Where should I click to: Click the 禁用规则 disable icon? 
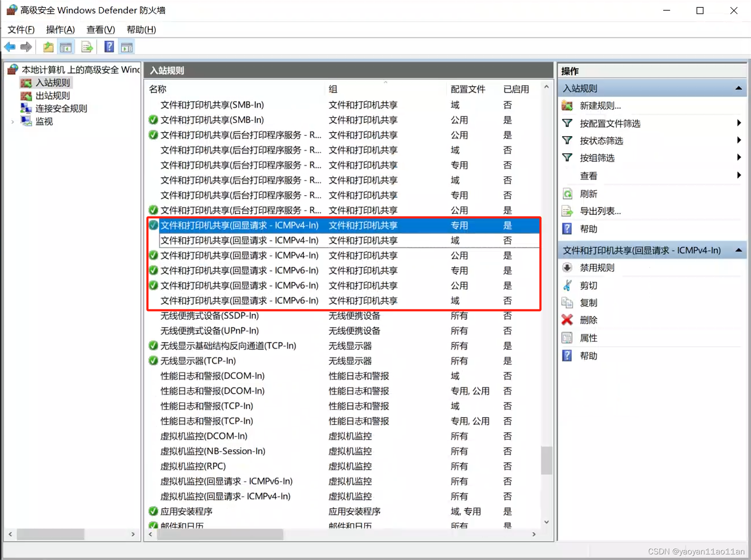pos(567,267)
